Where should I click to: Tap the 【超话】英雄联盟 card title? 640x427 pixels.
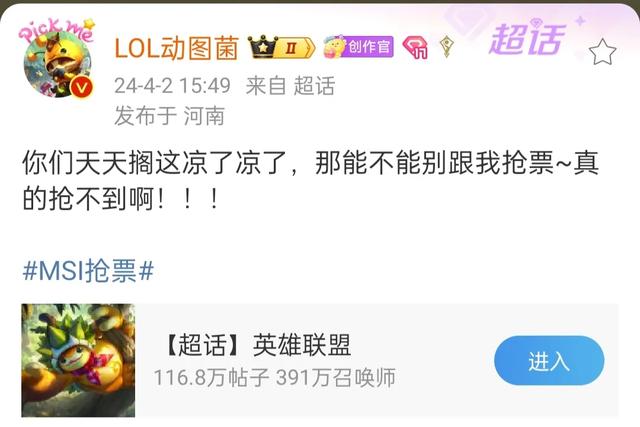pos(258,345)
